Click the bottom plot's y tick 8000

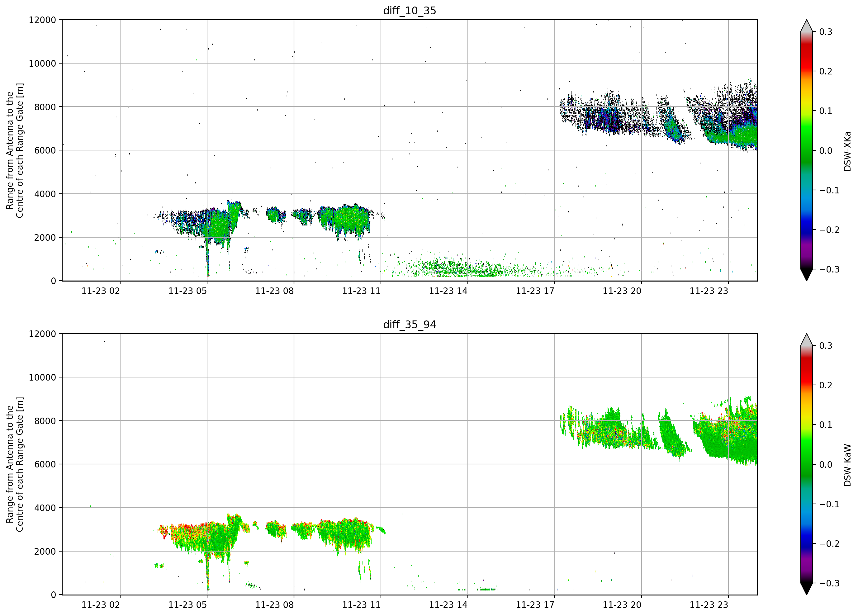click(45, 421)
